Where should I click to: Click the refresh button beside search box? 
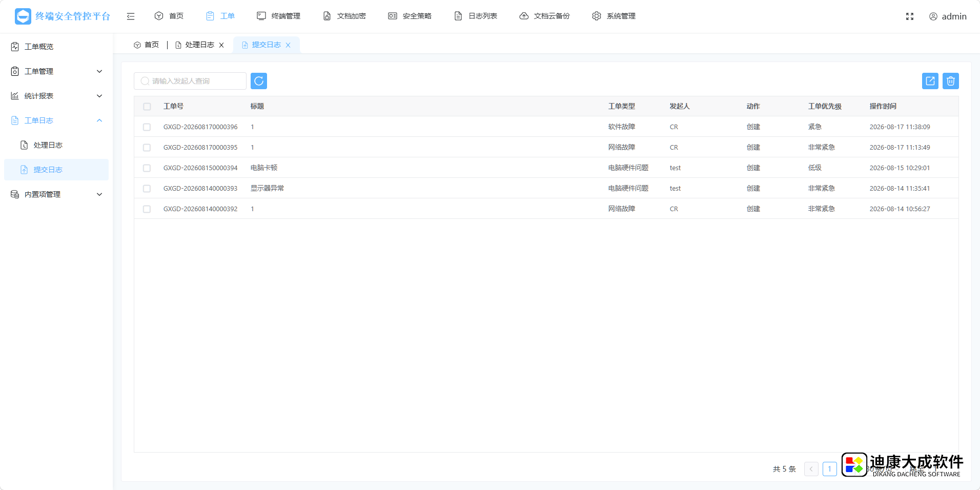coord(259,81)
